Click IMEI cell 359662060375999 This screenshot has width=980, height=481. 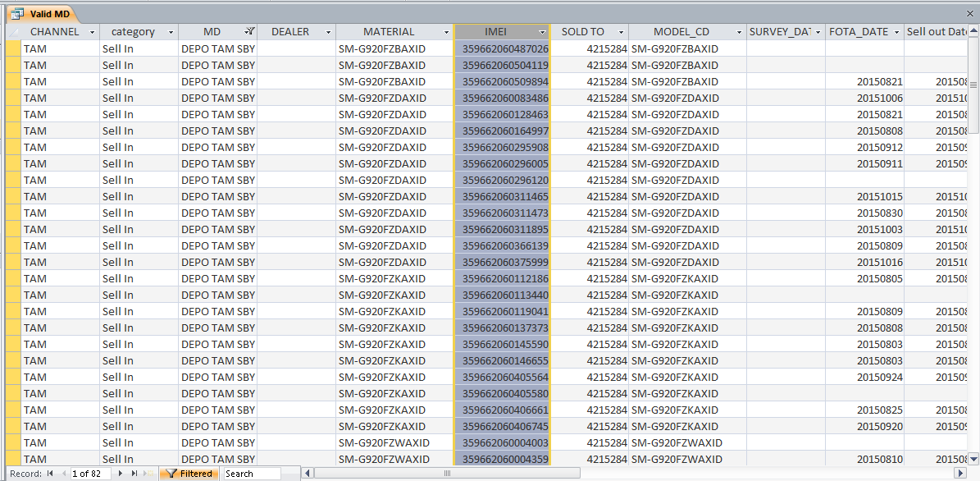[x=502, y=262]
